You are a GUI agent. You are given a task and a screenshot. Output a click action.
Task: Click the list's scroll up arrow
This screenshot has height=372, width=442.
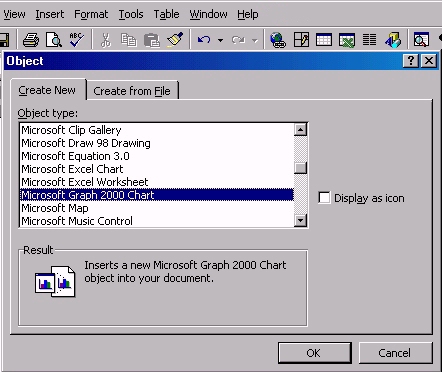300,130
